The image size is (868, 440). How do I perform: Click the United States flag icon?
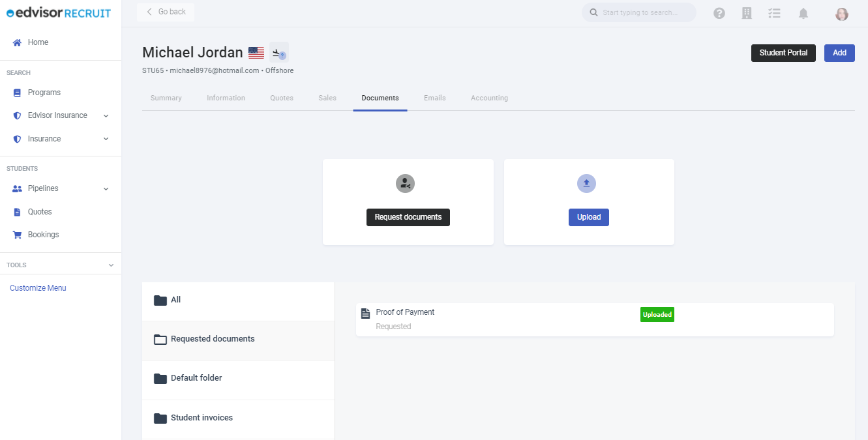click(x=256, y=53)
